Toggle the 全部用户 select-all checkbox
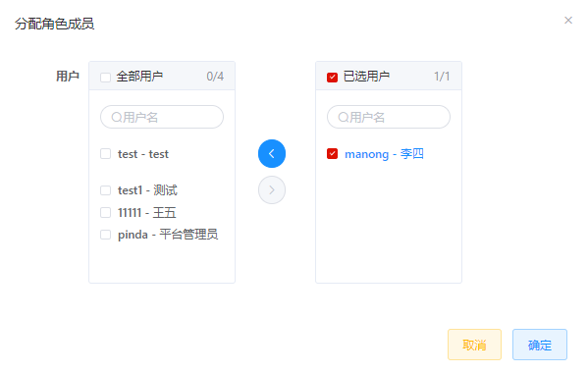 tap(105, 78)
